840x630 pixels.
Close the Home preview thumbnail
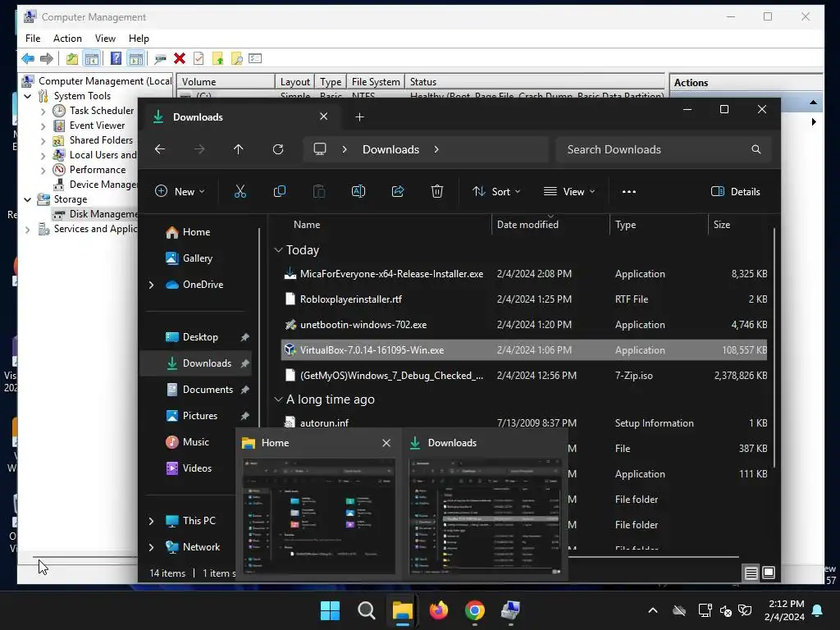pos(386,442)
